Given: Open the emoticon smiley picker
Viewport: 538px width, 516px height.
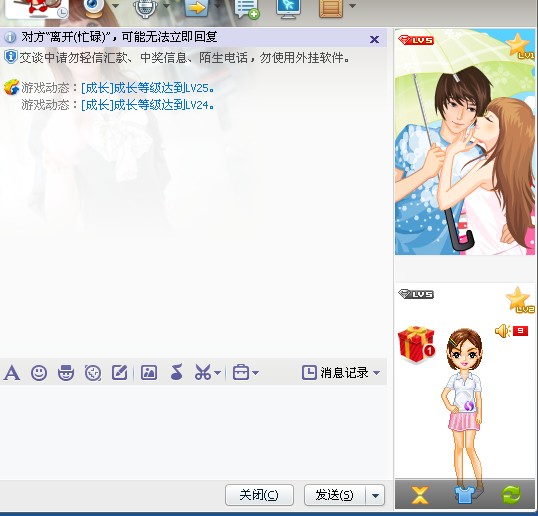Looking at the screenshot, I should tap(39, 373).
